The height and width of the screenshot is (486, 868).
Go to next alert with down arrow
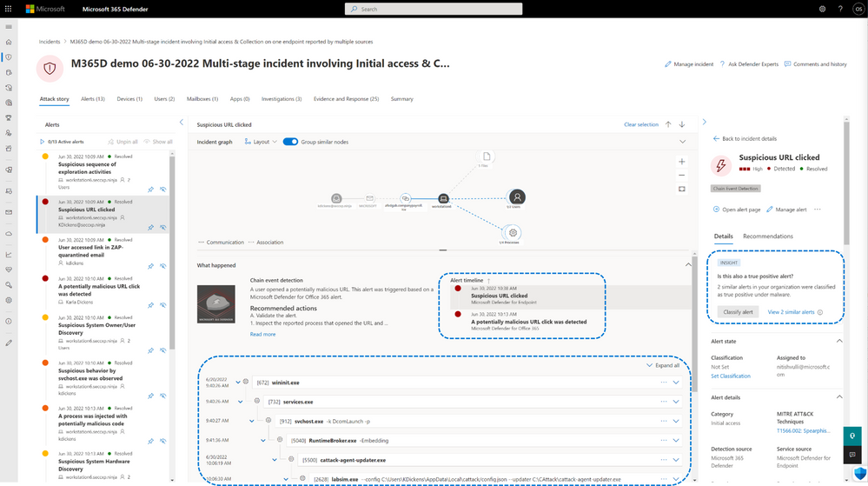682,124
